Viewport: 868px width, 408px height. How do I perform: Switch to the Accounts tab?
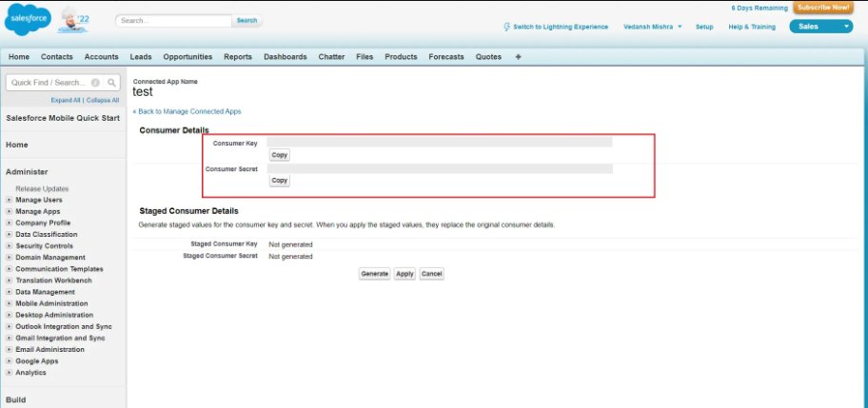point(101,56)
